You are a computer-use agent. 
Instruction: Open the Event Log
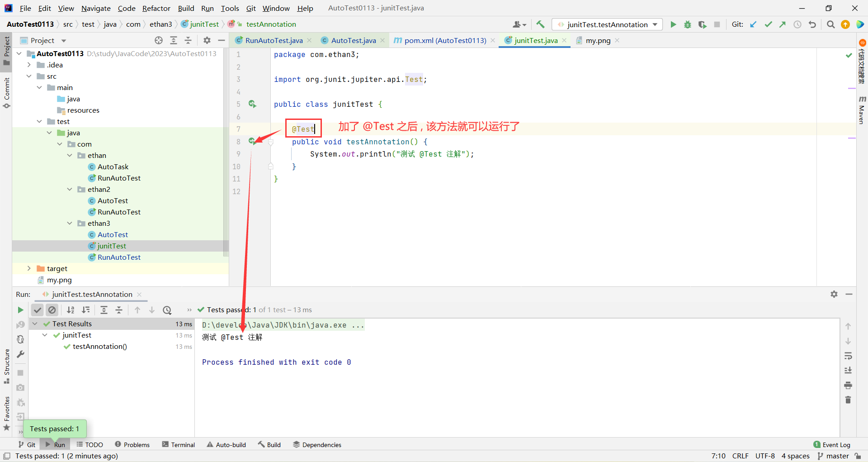(x=831, y=445)
